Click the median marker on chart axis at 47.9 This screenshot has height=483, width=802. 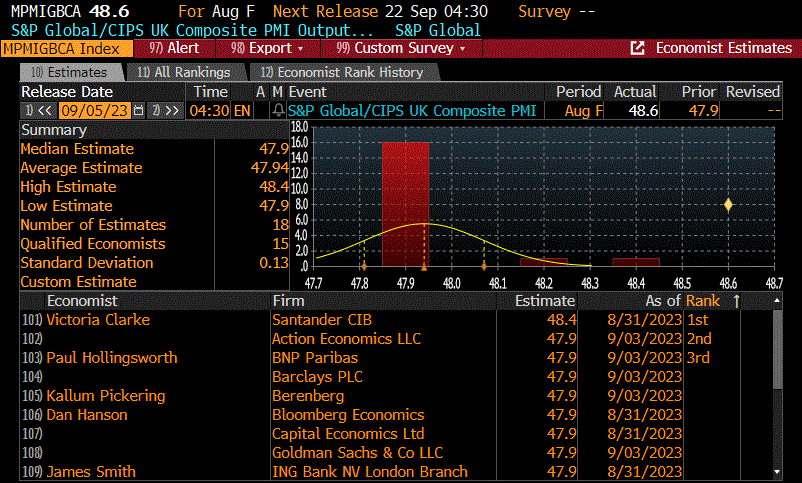pos(424,267)
